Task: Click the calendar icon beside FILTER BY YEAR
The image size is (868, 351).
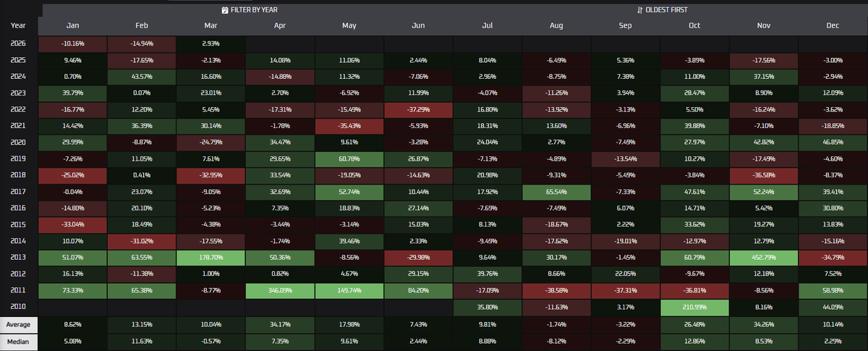Action: 225,10
